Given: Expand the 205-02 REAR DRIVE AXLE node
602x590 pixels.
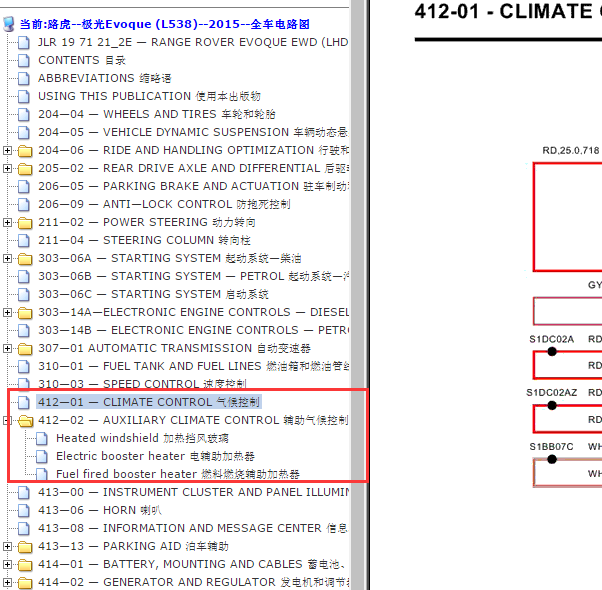Looking at the screenshot, I should pyautogui.click(x=7, y=169).
